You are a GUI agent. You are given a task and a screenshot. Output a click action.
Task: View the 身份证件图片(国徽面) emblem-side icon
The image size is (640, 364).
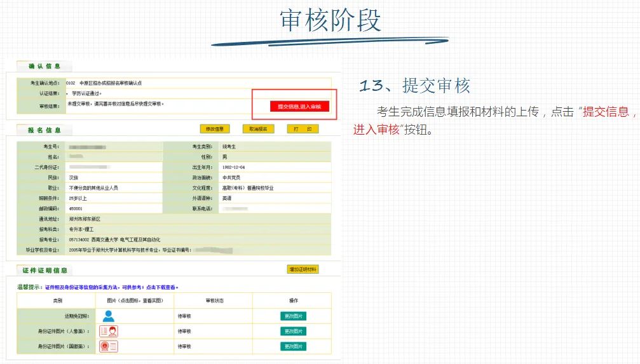(x=109, y=346)
